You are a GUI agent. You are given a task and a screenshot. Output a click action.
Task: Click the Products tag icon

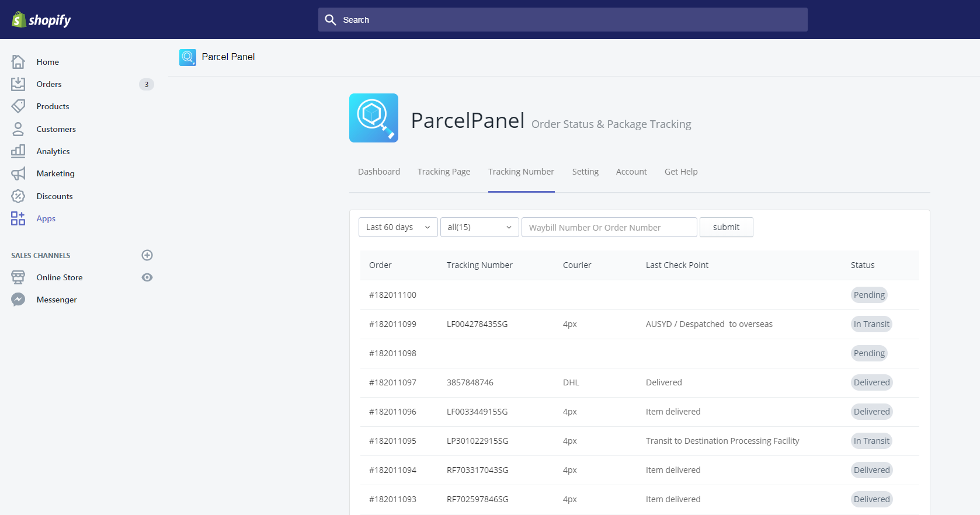coord(18,106)
